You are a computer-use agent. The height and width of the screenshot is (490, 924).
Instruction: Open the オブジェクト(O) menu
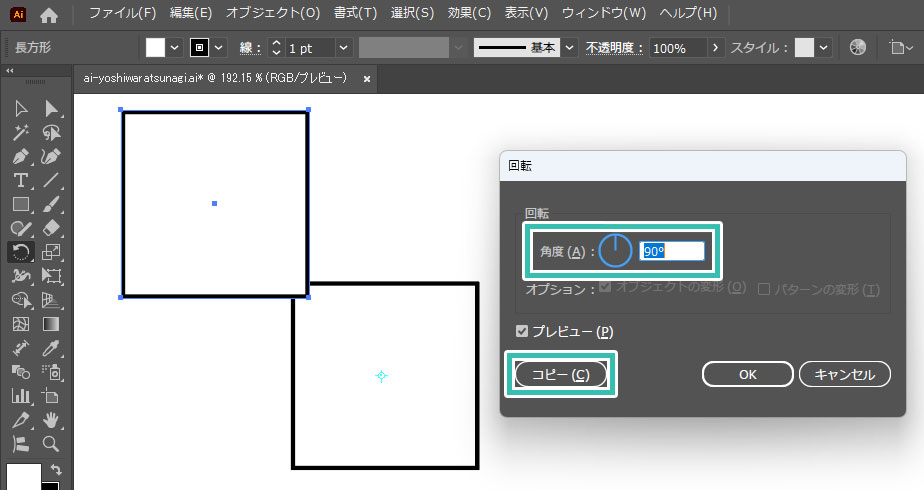pyautogui.click(x=272, y=14)
